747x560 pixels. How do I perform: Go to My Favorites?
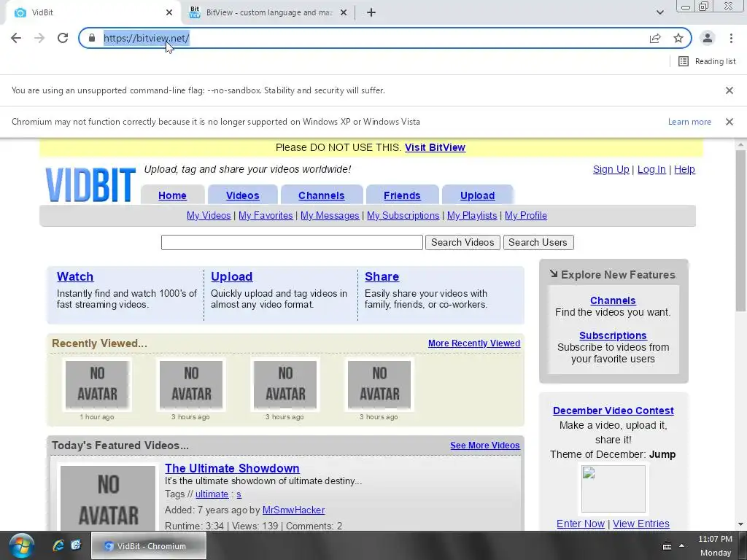[x=266, y=216]
